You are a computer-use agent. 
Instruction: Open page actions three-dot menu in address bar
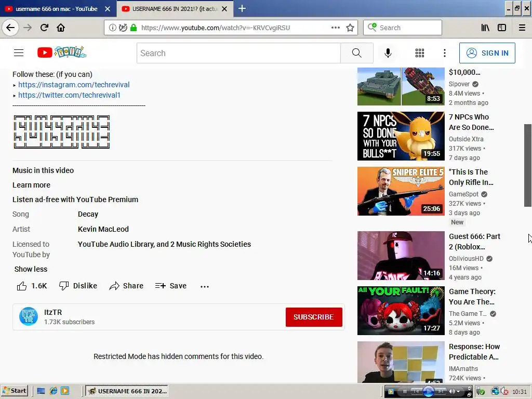(335, 28)
